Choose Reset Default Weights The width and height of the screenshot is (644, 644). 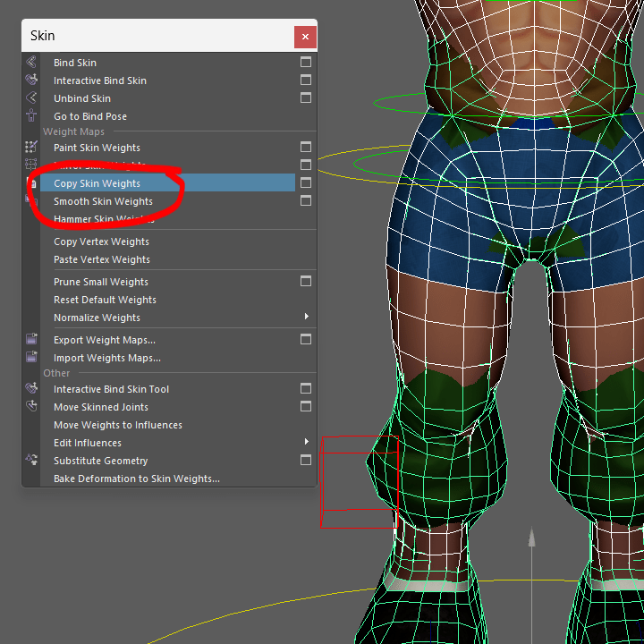(105, 300)
